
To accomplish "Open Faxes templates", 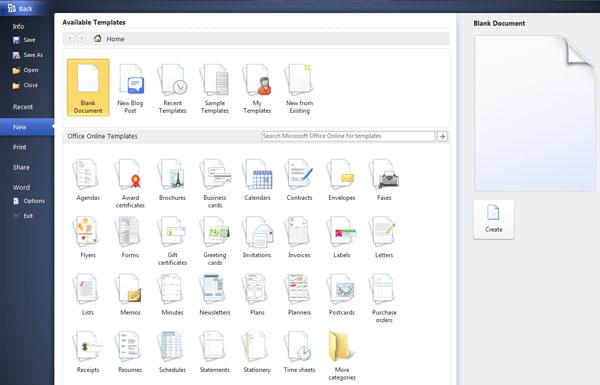I will click(384, 180).
